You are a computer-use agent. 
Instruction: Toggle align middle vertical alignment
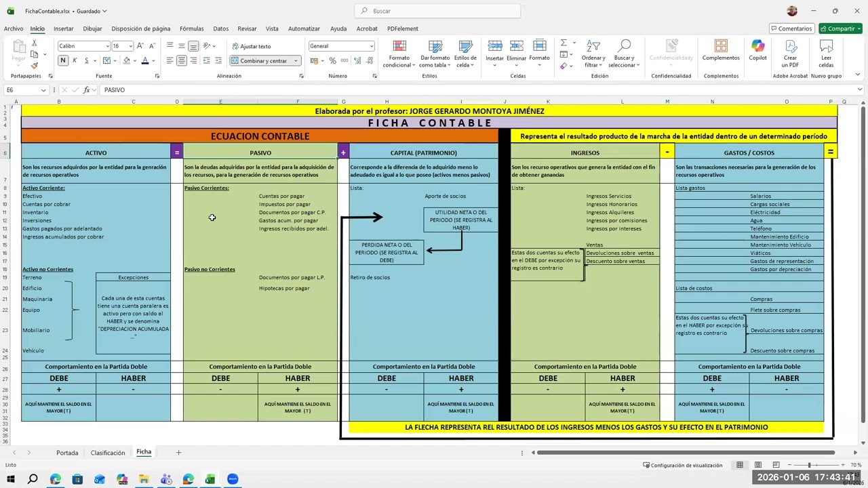(x=181, y=46)
